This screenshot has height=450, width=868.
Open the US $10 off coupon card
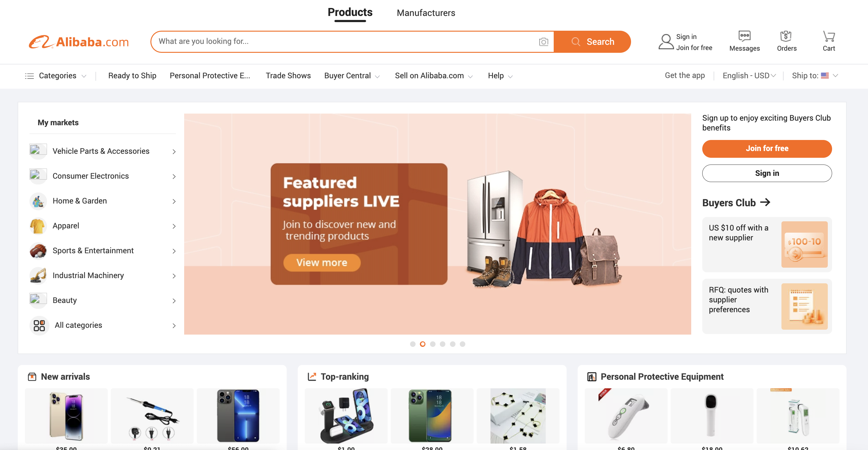tap(767, 244)
